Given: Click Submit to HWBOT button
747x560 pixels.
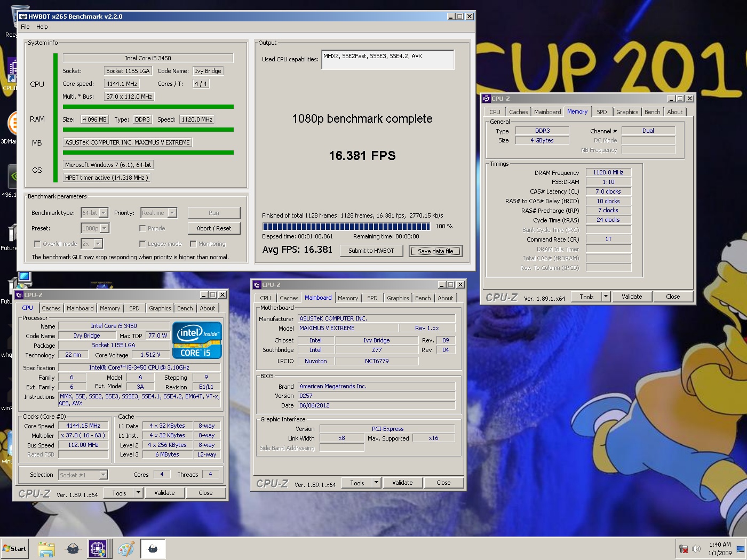Looking at the screenshot, I should (371, 251).
